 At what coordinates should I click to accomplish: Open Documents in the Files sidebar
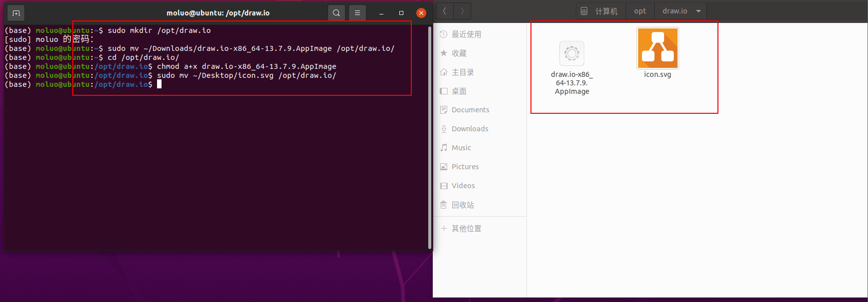tap(480, 110)
